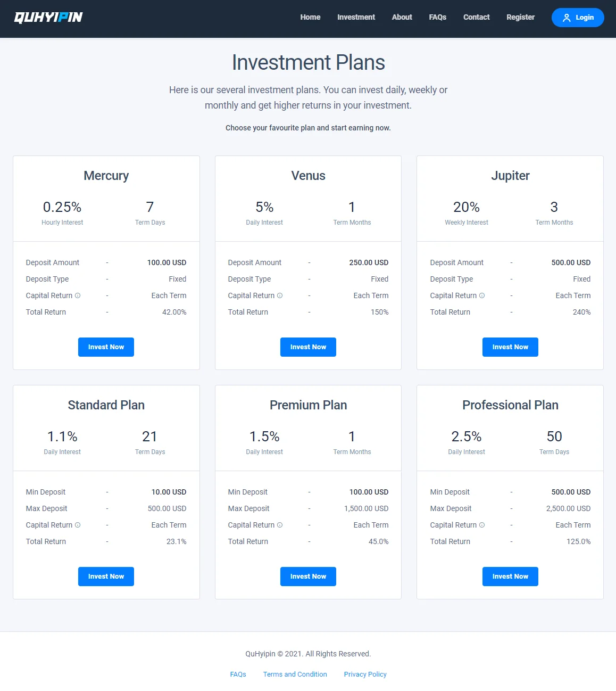Click Mercury Capital Return info icon
Image resolution: width=616 pixels, height=691 pixels.
point(78,295)
